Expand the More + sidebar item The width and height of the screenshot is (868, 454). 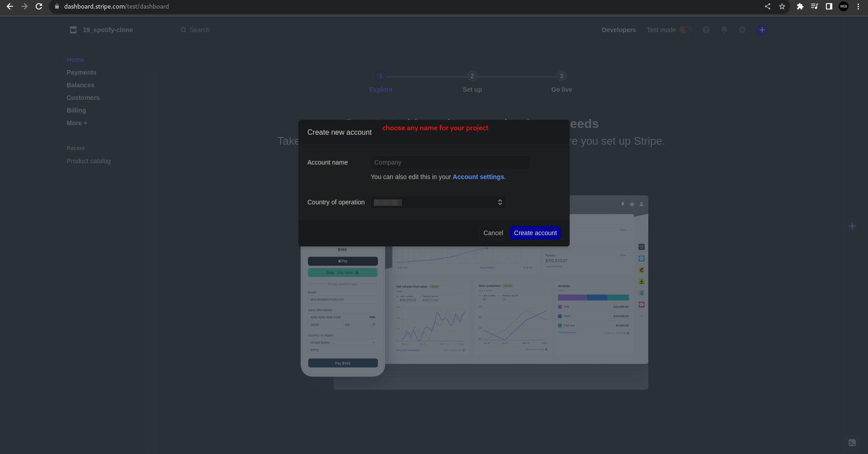77,123
